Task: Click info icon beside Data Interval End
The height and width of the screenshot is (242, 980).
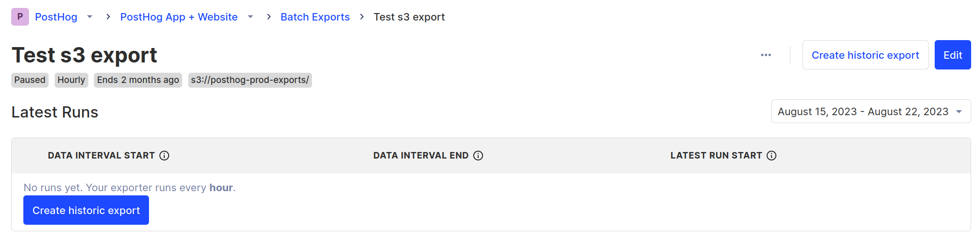Action: [x=478, y=156]
